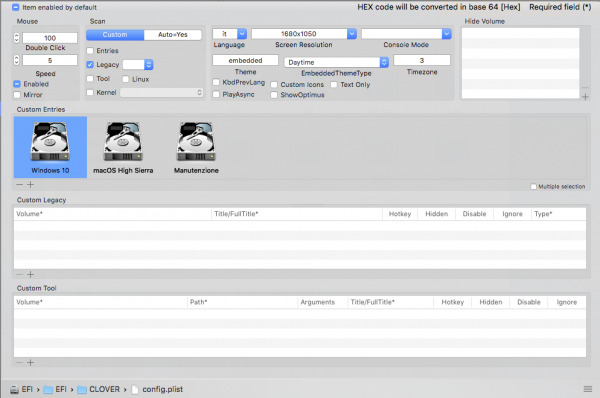Toggle the PlayAsync checkbox
The width and height of the screenshot is (600, 398).
[216, 94]
